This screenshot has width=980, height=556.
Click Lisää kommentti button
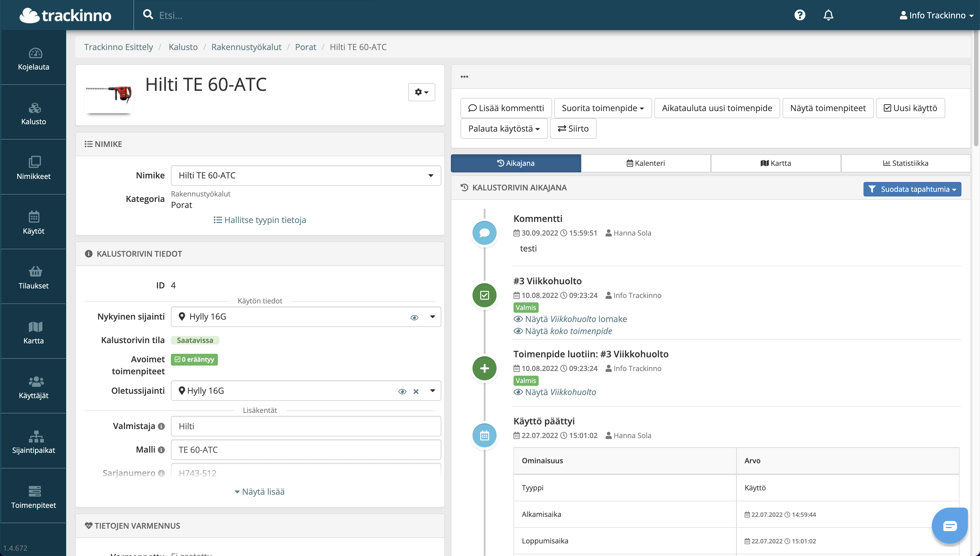point(506,108)
